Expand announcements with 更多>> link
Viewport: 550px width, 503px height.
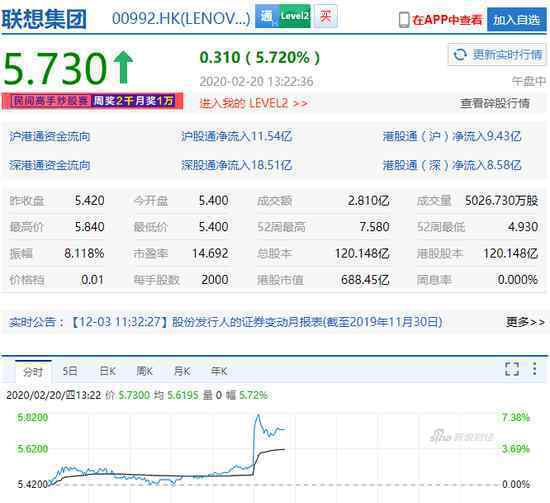click(x=525, y=322)
